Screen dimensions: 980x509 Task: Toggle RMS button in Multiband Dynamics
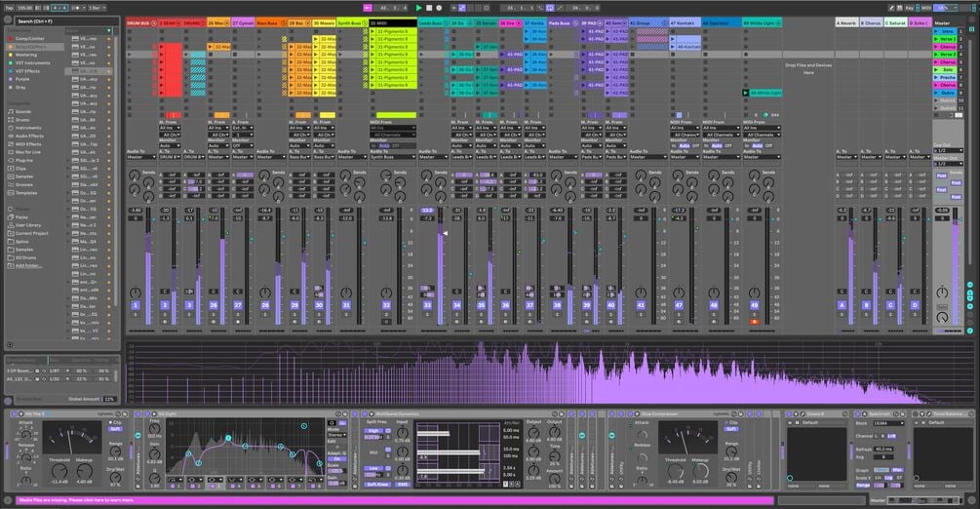click(x=403, y=485)
